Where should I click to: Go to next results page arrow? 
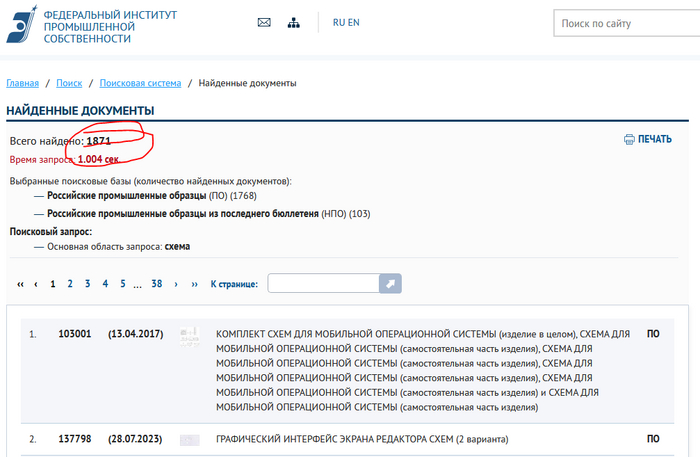[x=176, y=284]
